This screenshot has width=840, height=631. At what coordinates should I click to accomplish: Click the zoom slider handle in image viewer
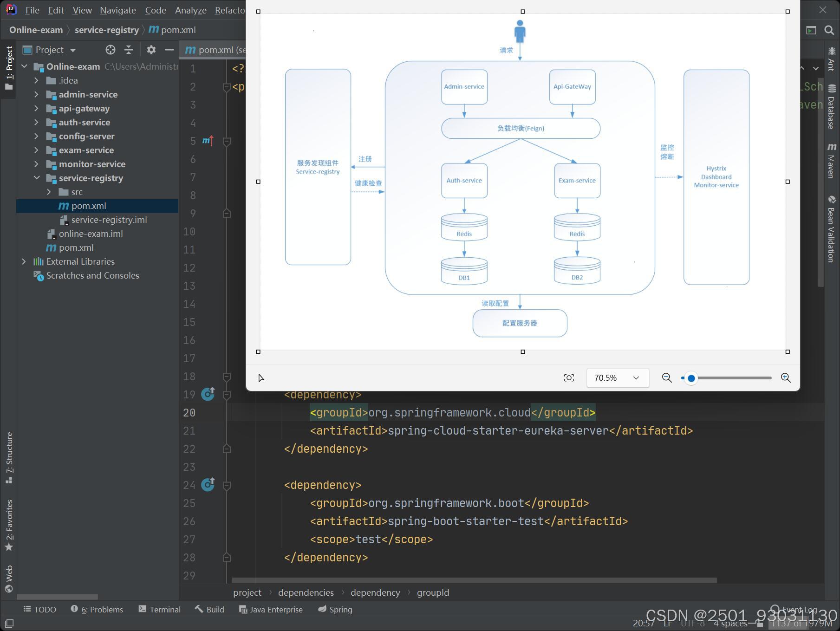(x=691, y=378)
